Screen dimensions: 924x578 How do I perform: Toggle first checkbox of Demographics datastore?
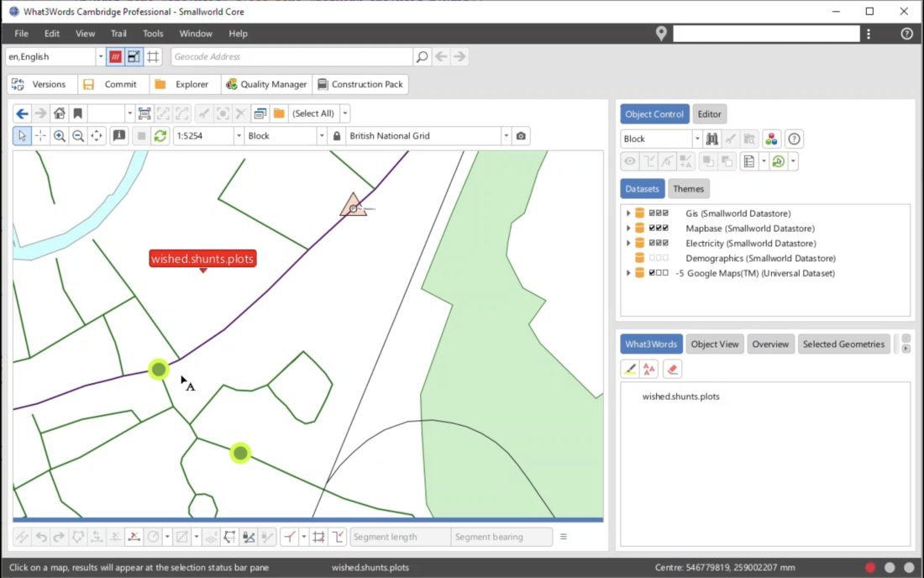click(652, 258)
